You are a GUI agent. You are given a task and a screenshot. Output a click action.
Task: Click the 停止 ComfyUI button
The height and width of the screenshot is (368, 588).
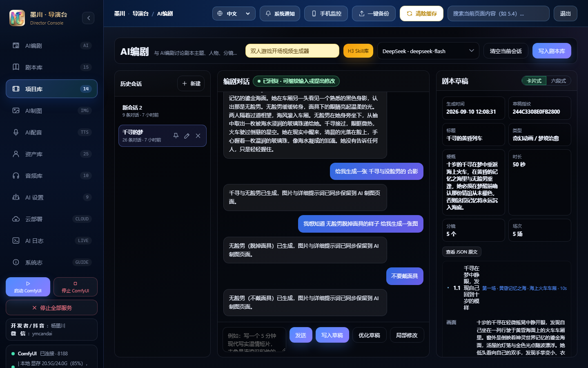(x=75, y=287)
